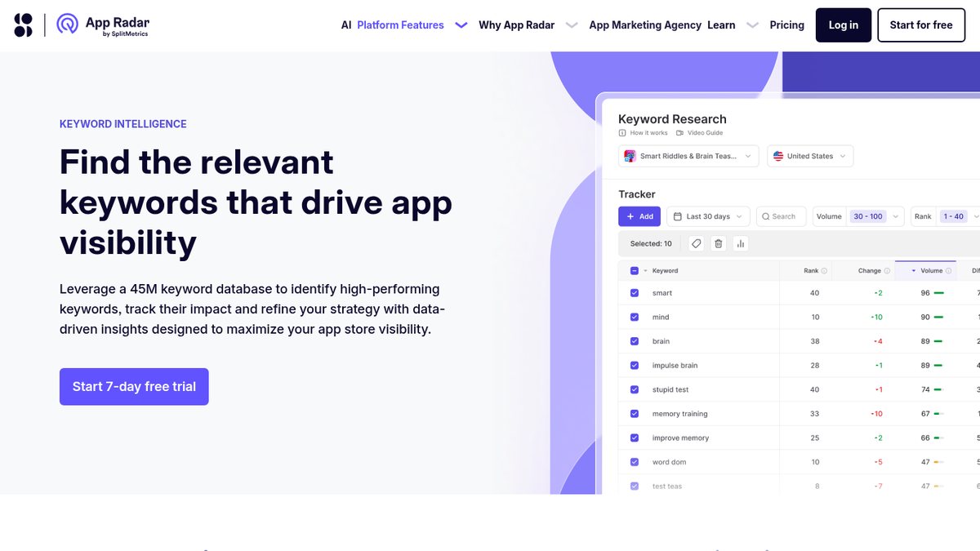The width and height of the screenshot is (980, 551).
Task: Open the Smart Riddles app selector dropdown
Action: point(689,156)
